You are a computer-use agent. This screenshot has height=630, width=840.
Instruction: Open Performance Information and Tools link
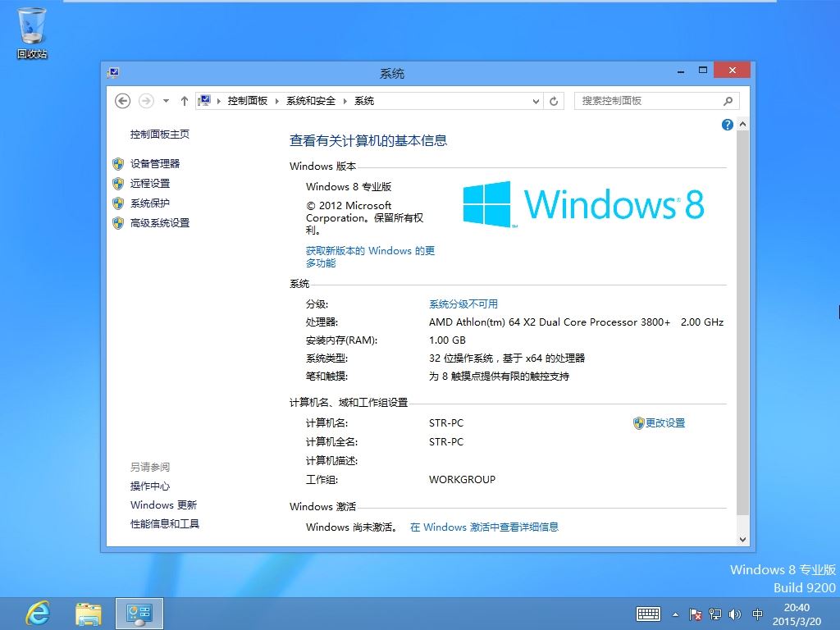click(164, 523)
